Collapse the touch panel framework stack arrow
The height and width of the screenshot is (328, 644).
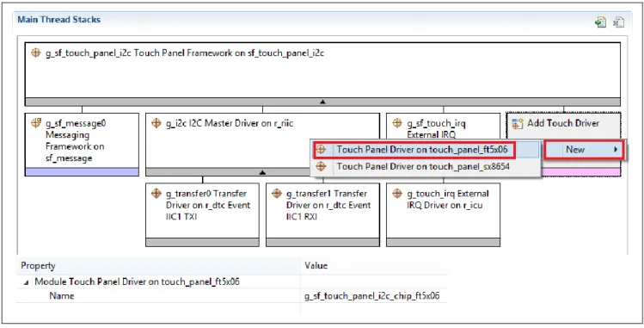[x=322, y=102]
